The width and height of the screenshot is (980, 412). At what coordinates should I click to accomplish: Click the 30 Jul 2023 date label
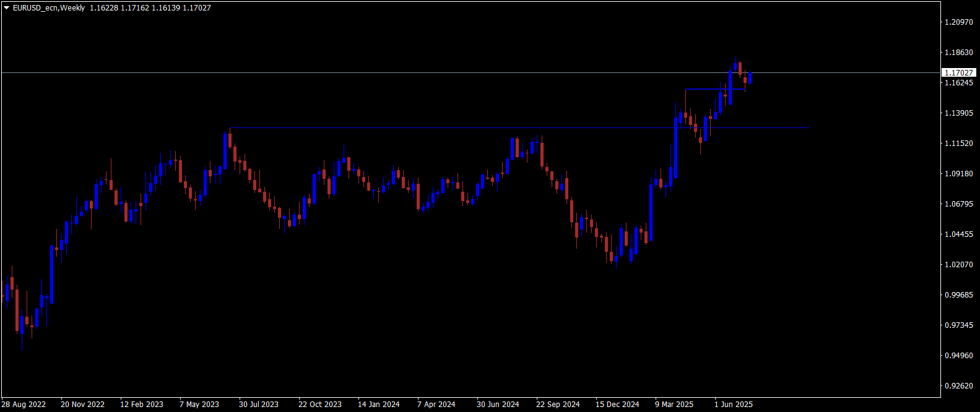click(x=259, y=405)
